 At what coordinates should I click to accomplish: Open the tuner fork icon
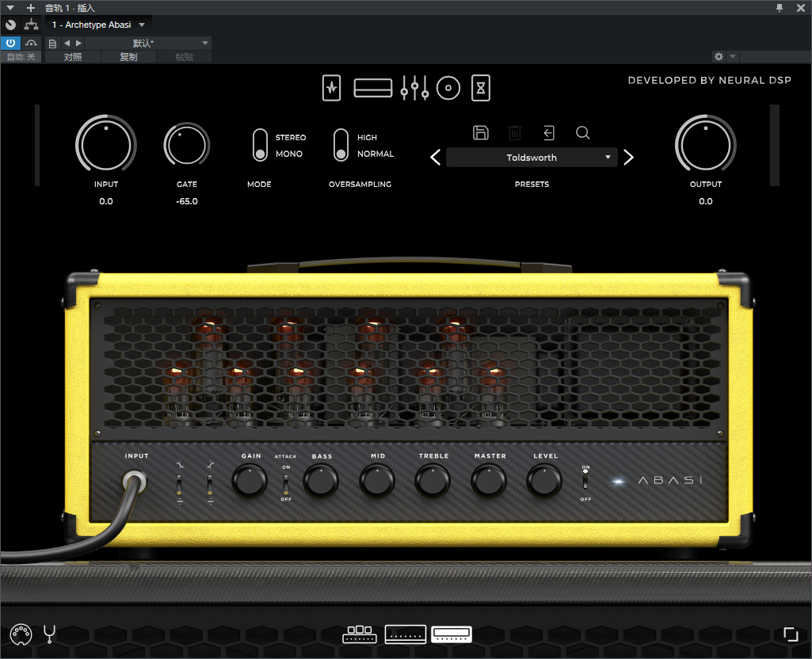(x=49, y=634)
